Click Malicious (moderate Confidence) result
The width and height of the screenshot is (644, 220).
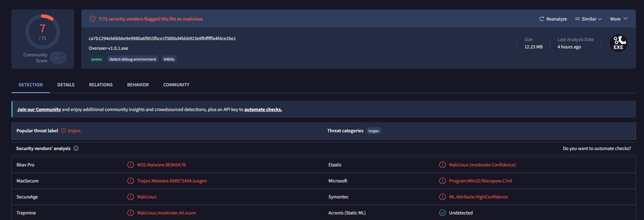482,165
